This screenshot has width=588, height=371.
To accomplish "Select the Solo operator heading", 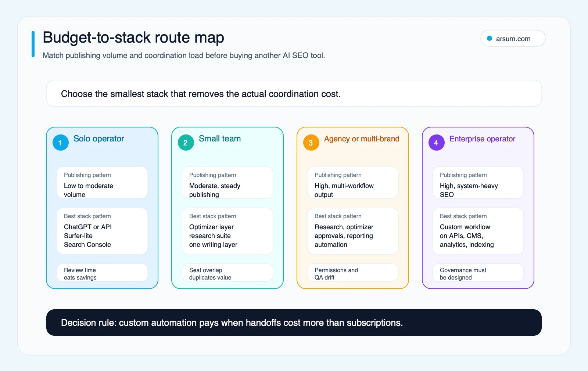I will (x=99, y=138).
